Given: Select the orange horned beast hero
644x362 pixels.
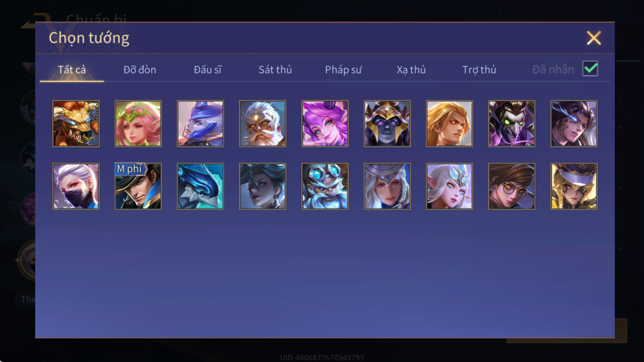Looking at the screenshot, I should coord(76,123).
